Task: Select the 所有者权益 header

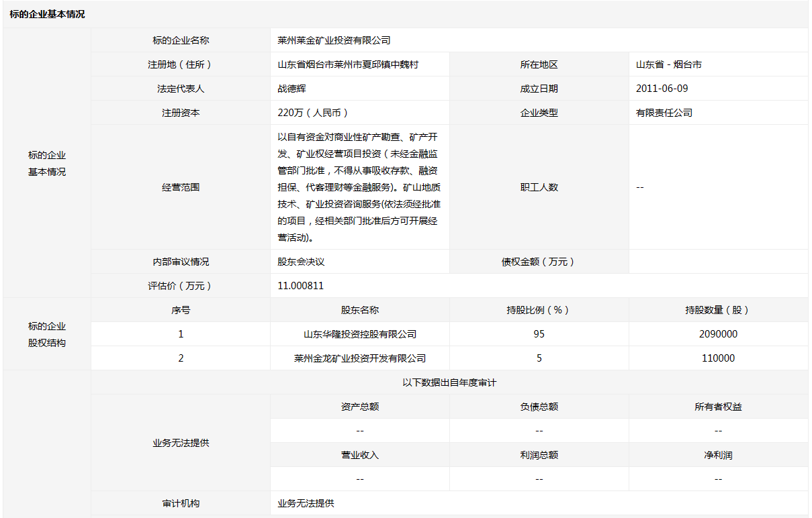Action: tap(719, 407)
